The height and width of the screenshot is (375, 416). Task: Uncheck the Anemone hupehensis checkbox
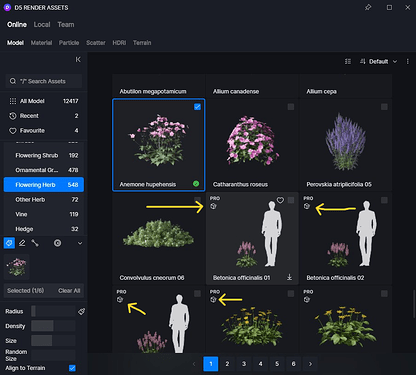tap(197, 107)
